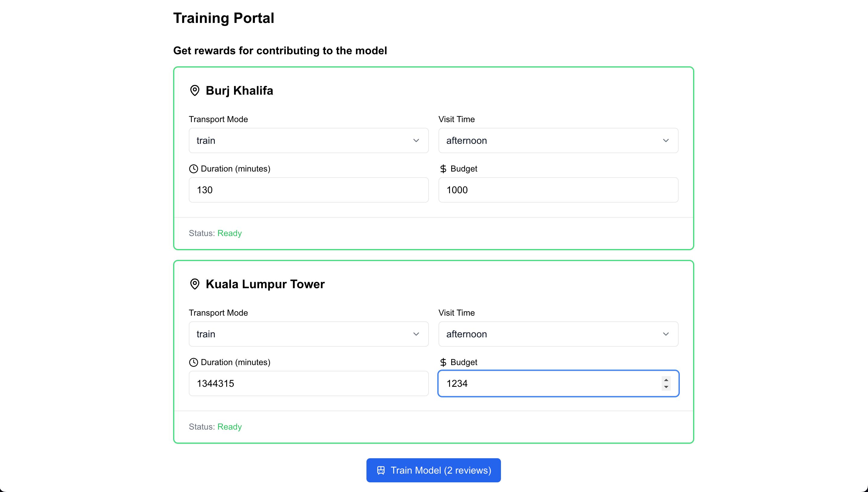
Task: Open the Kuala Lumpur Tower Visit Time dropdown
Action: pyautogui.click(x=558, y=334)
